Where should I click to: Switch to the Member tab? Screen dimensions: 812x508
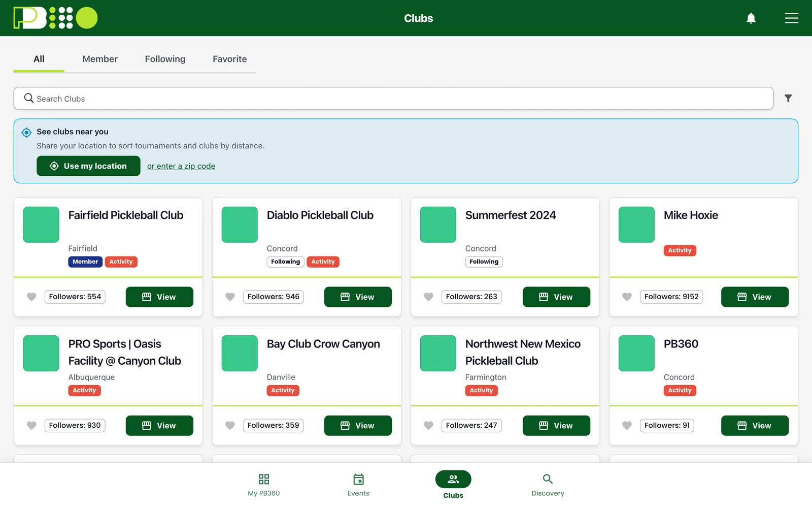pyautogui.click(x=100, y=59)
